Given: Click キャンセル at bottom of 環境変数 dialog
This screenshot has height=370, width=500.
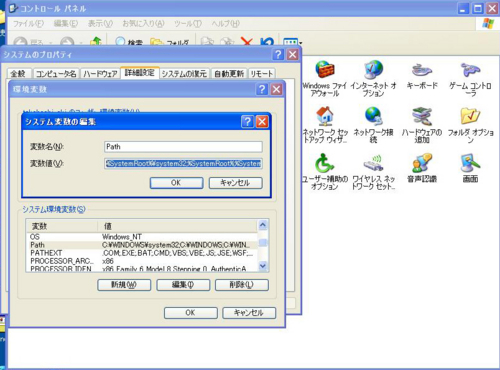Looking at the screenshot, I should pos(249,313).
